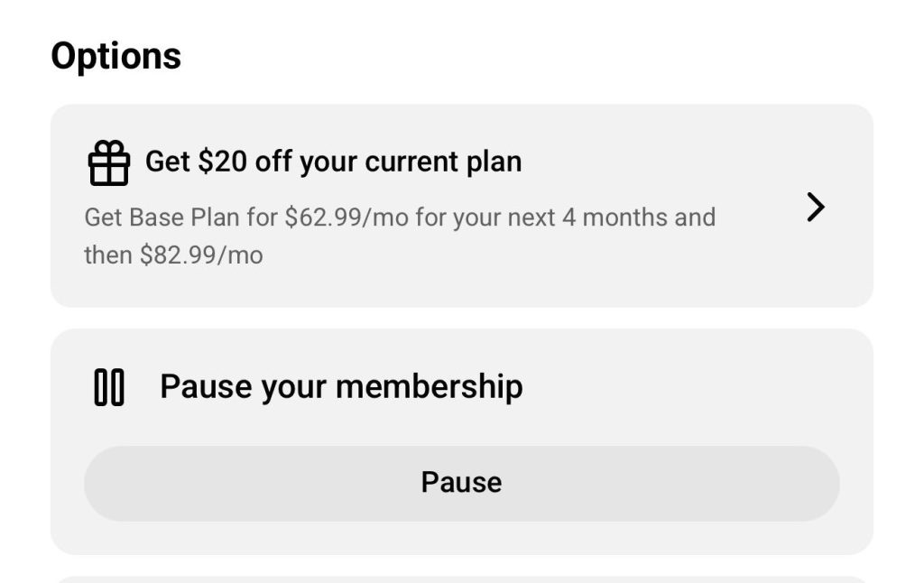Click the pause bars icon

[109, 387]
